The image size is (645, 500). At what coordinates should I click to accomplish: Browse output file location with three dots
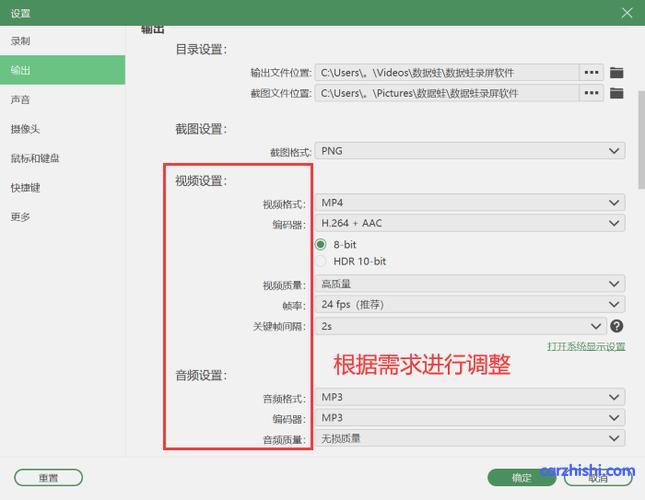(591, 72)
